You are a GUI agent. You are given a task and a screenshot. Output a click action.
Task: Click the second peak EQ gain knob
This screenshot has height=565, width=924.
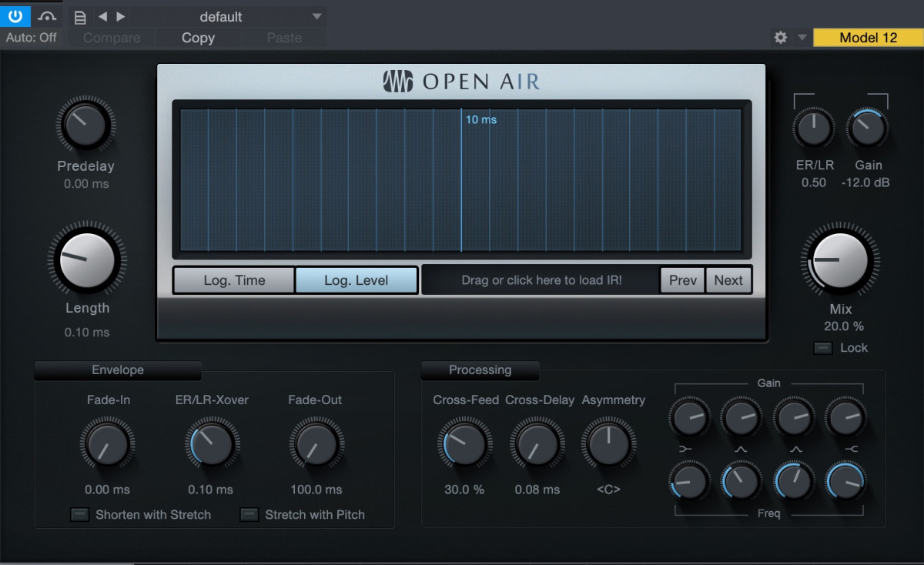[793, 418]
